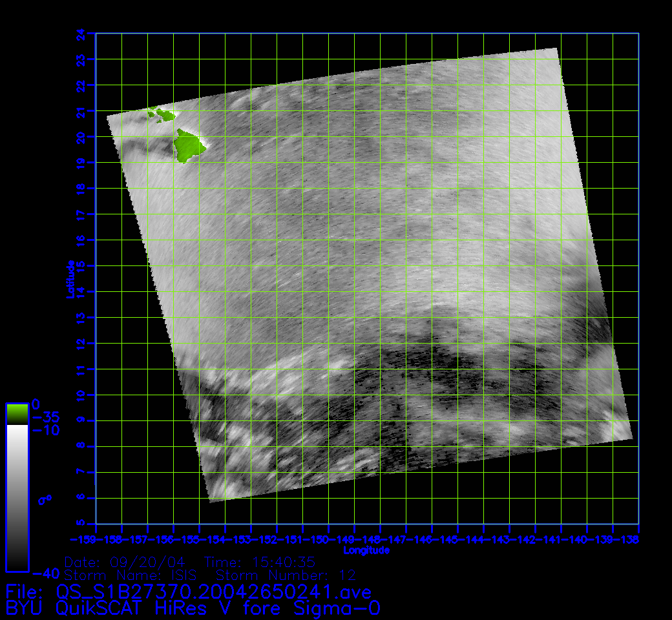672x620 pixels.
Task: Click the large green Hawaii Big Island
Action: tap(190, 145)
